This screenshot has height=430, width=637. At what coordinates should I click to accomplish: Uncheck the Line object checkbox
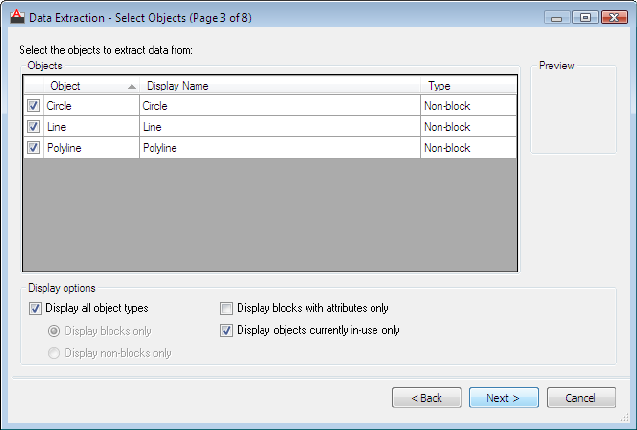click(33, 127)
